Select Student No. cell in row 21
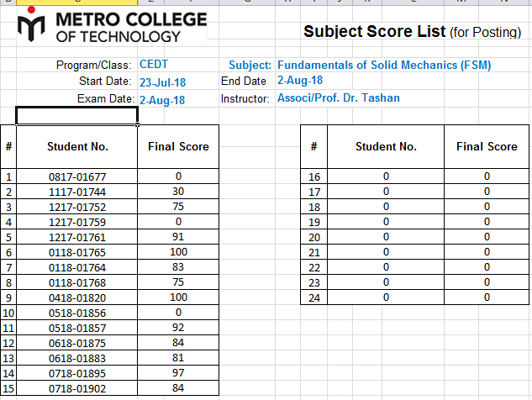Viewport: 532px width, 400px height. 386,252
